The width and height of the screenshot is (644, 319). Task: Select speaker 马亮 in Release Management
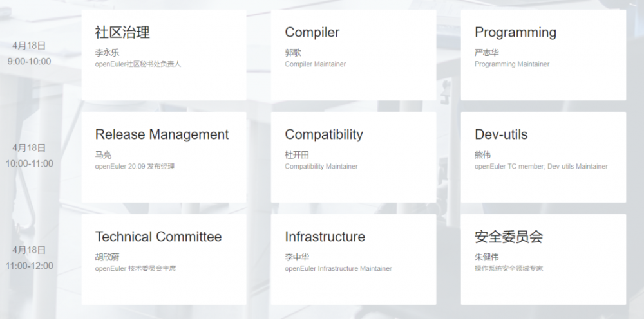(103, 155)
